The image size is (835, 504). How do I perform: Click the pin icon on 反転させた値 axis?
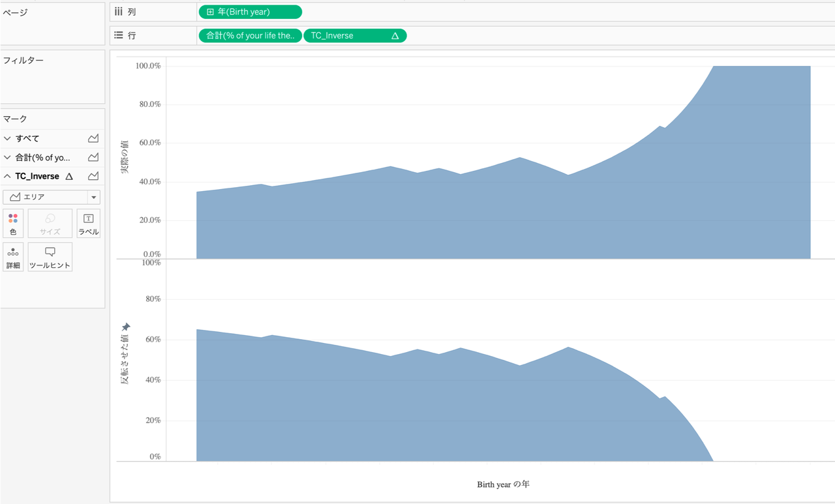coord(126,326)
